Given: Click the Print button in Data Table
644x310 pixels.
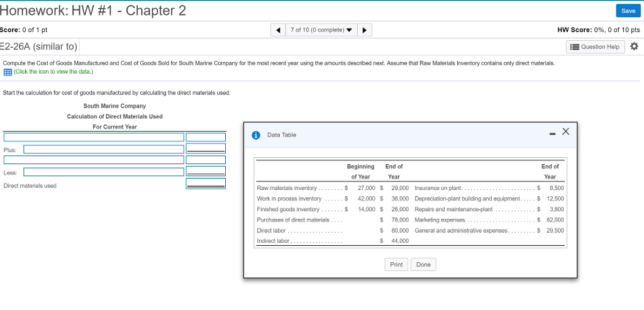Looking at the screenshot, I should pyautogui.click(x=396, y=265).
